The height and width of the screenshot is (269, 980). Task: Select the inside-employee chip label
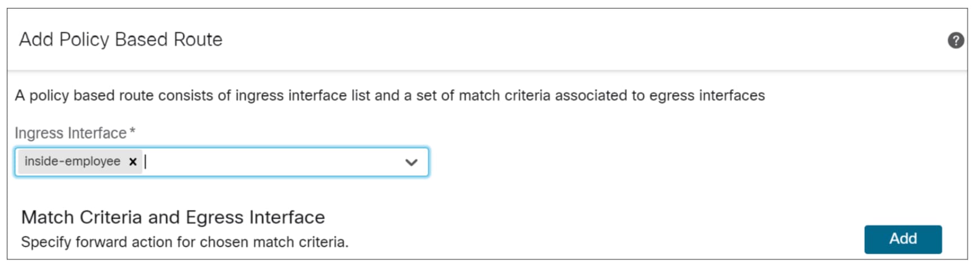click(x=72, y=162)
